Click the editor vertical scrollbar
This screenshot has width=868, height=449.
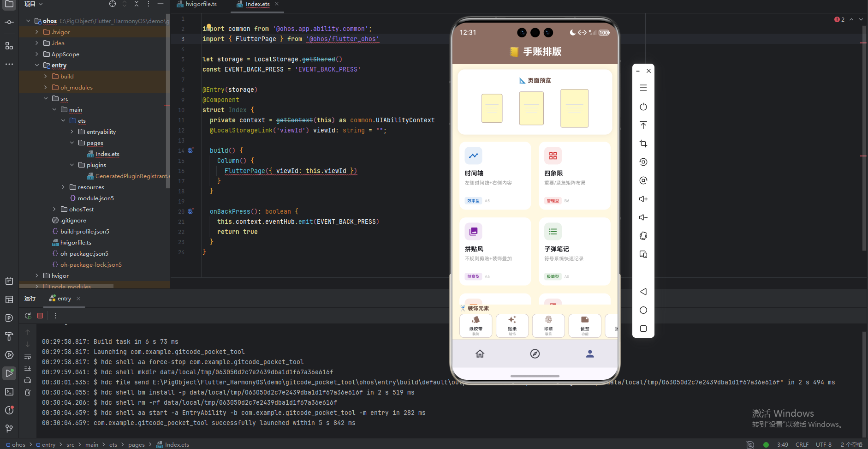(x=863, y=138)
